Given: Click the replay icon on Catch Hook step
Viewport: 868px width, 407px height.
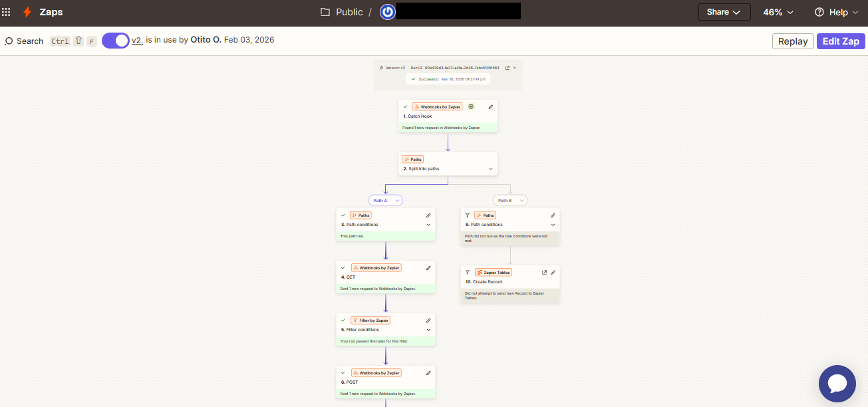Looking at the screenshot, I should [471, 106].
